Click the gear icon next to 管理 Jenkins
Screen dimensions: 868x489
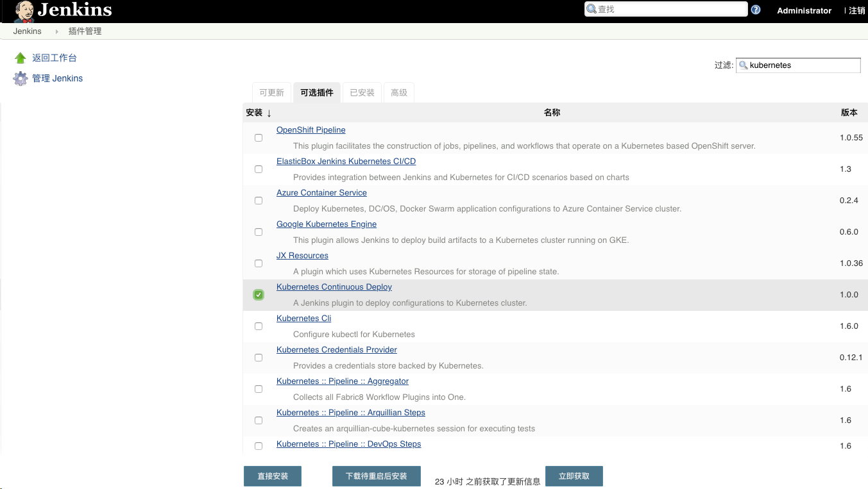tap(20, 78)
